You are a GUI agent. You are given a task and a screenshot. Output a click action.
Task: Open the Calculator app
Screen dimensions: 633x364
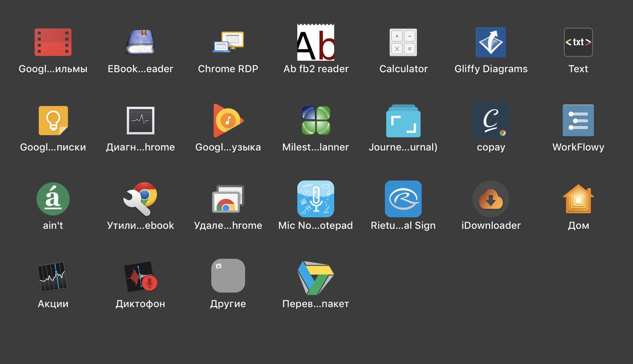point(404,42)
